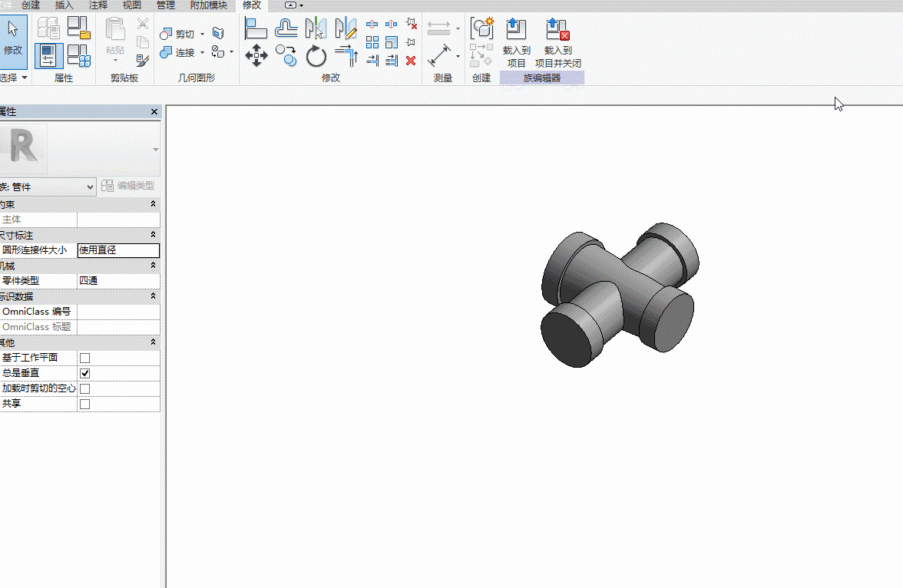Enable the 基于工作平面 checkbox
Screen dimensions: 903x588
[x=84, y=358]
